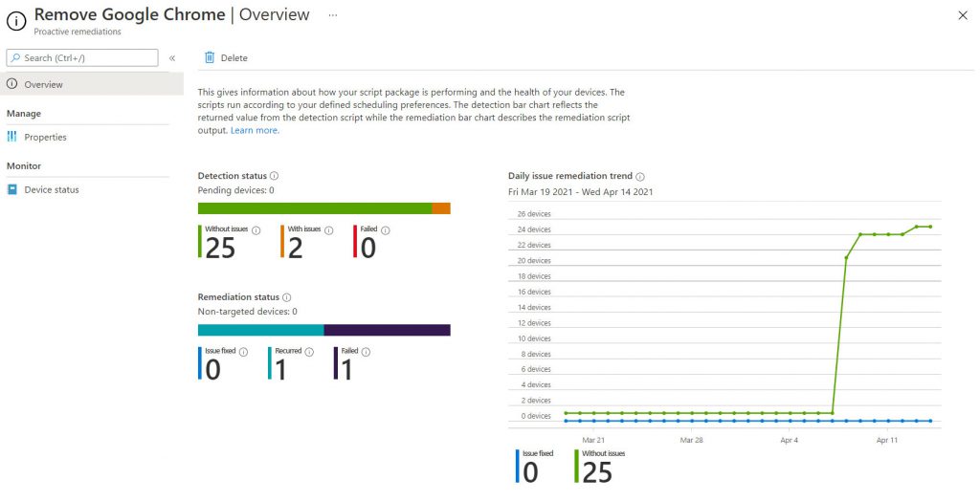Click dark purple segment of remediation bar

pyautogui.click(x=387, y=330)
